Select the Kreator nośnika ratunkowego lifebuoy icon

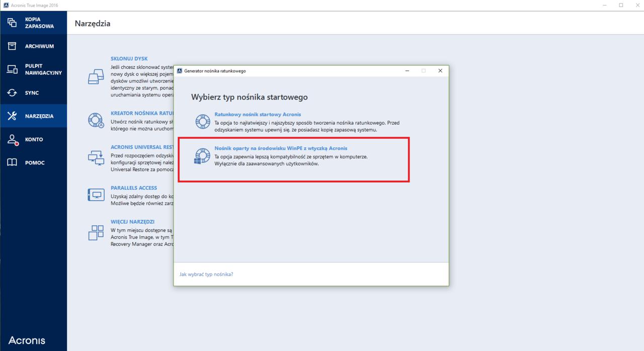click(x=96, y=120)
